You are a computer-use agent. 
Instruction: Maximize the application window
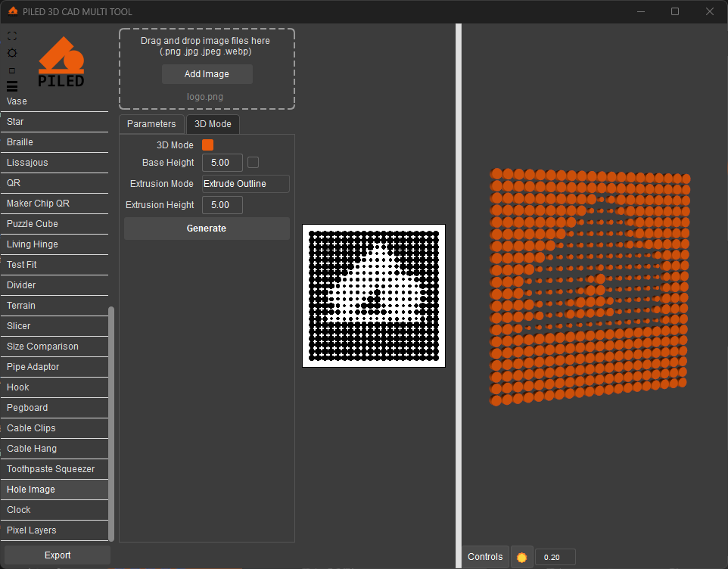674,11
